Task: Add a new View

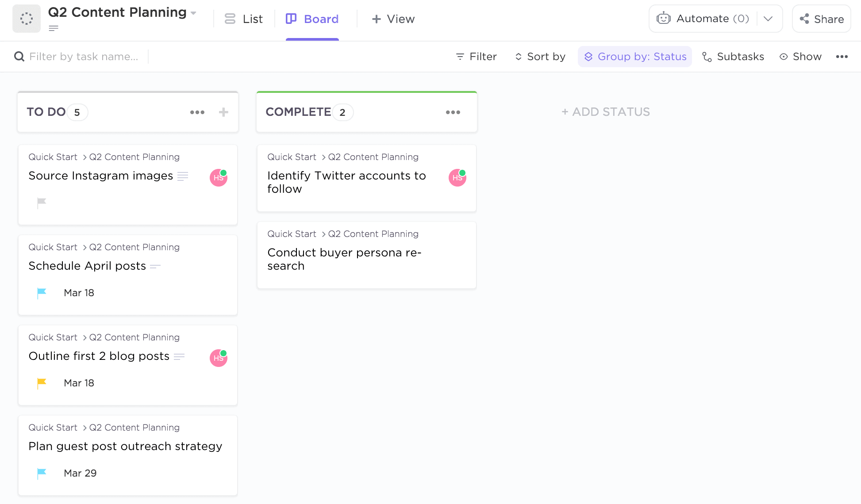Action: (x=393, y=19)
